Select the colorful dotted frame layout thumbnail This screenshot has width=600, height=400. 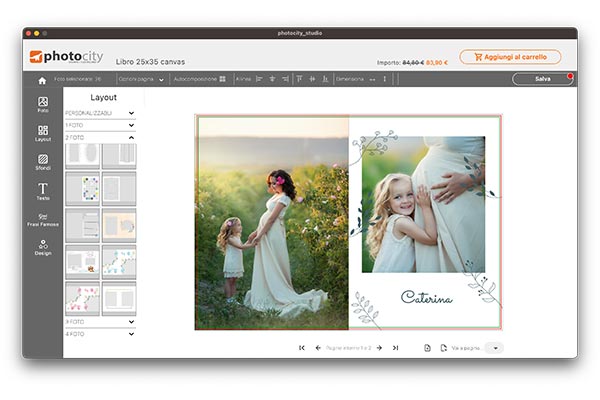click(x=82, y=189)
